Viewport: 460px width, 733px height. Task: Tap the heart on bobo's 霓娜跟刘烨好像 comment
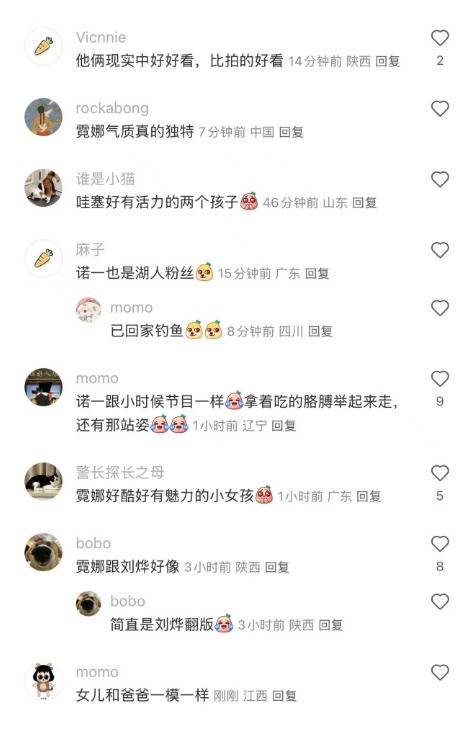(x=439, y=544)
